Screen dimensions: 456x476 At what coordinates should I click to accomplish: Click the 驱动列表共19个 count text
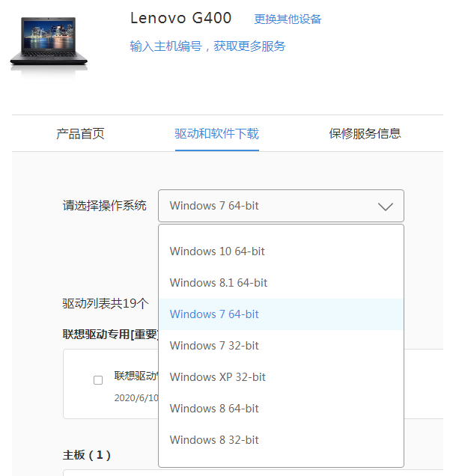pyautogui.click(x=105, y=304)
